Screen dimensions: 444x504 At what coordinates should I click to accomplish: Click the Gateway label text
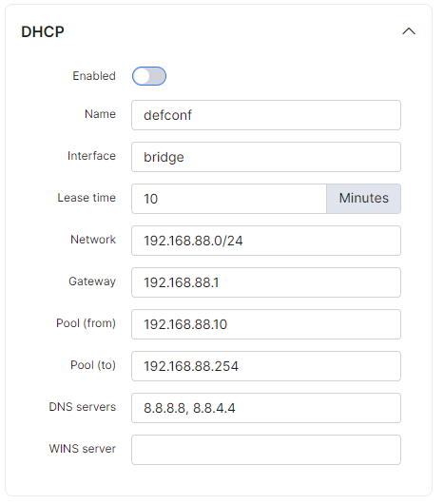(x=92, y=281)
